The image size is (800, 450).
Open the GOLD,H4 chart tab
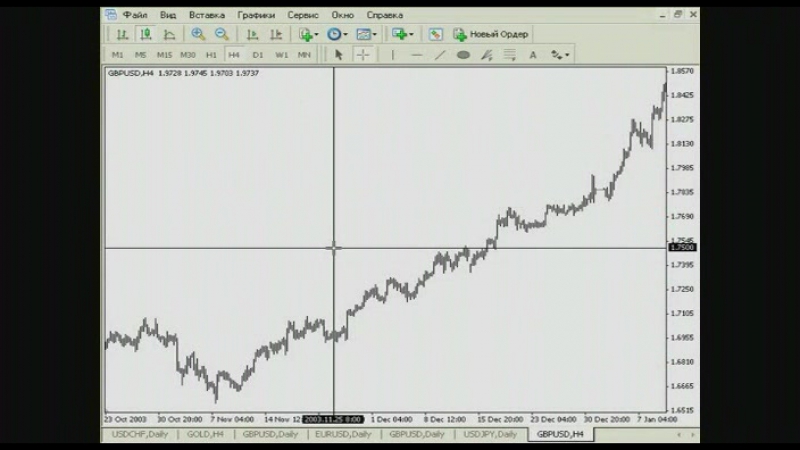coord(206,435)
